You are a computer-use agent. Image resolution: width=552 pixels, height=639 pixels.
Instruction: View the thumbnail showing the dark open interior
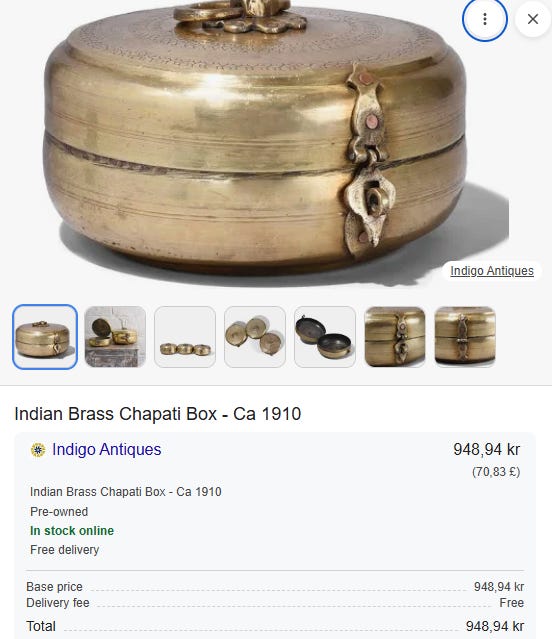tap(325, 337)
